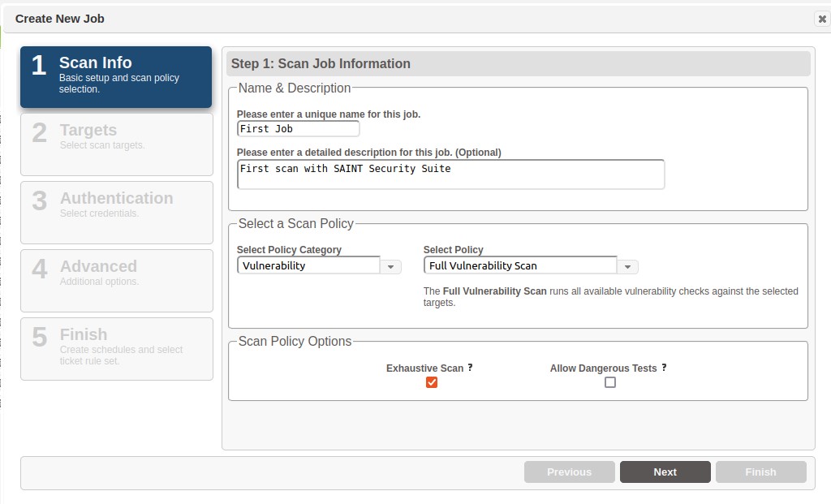
Task: Click the Allow Dangerous Tests help icon
Action: point(664,368)
